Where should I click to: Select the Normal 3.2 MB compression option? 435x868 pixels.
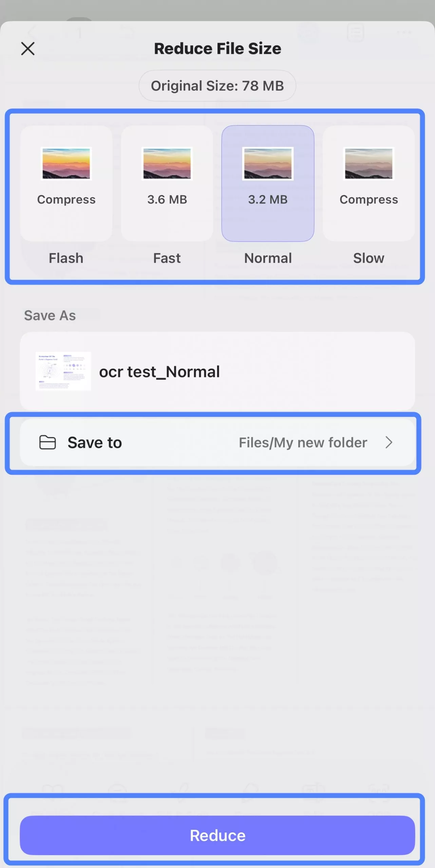coord(268,183)
